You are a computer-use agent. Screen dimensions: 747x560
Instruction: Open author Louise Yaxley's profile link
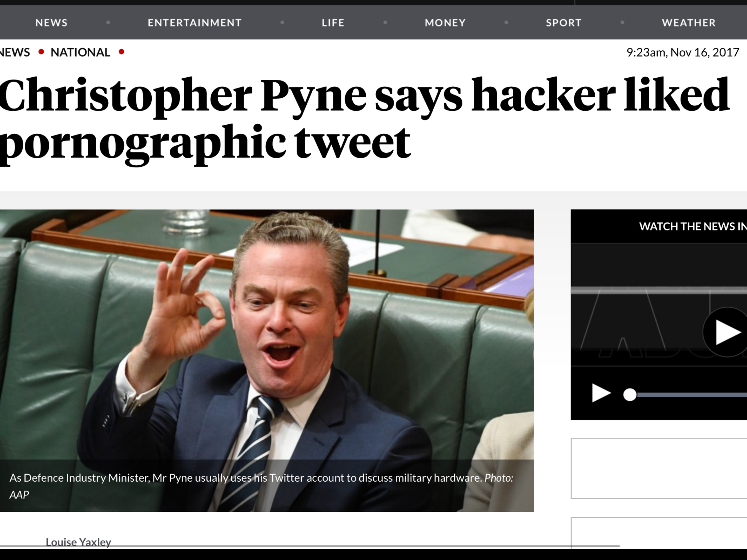click(78, 542)
